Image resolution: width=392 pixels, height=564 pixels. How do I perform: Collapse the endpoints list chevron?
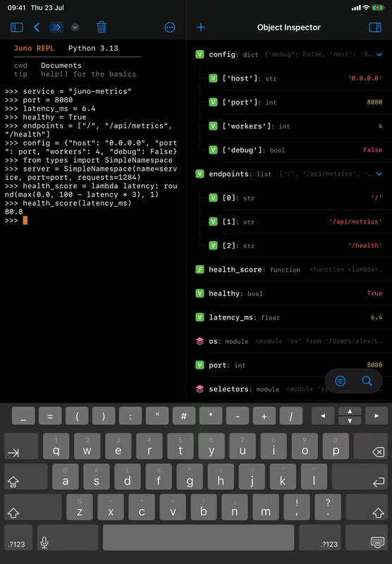click(x=379, y=174)
